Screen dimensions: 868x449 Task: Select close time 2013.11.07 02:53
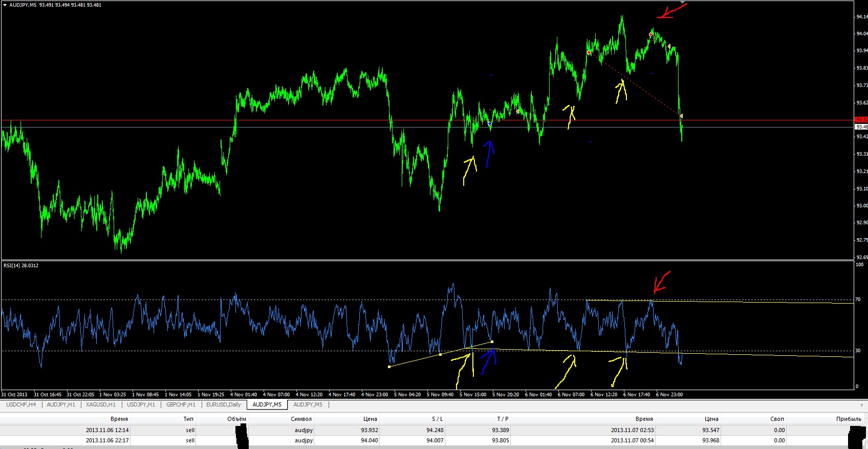point(632,430)
